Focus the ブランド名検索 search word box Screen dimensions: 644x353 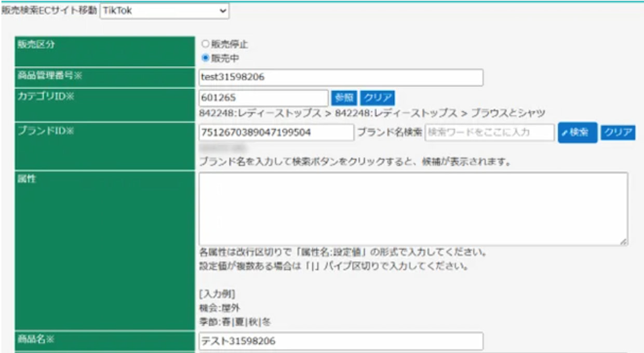[x=489, y=132]
